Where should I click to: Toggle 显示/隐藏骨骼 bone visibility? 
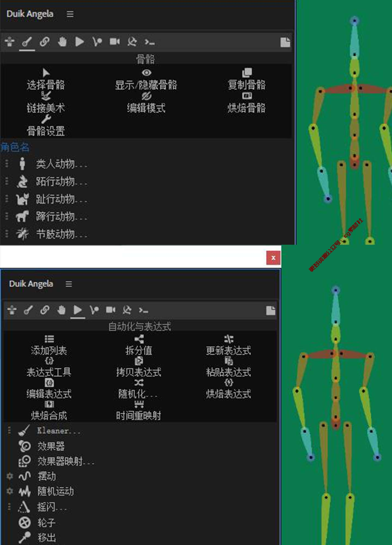coord(146,80)
